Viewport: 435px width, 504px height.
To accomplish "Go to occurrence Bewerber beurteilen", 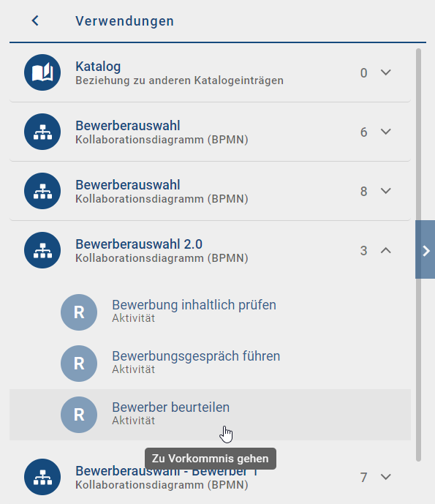I will pyautogui.click(x=210, y=415).
